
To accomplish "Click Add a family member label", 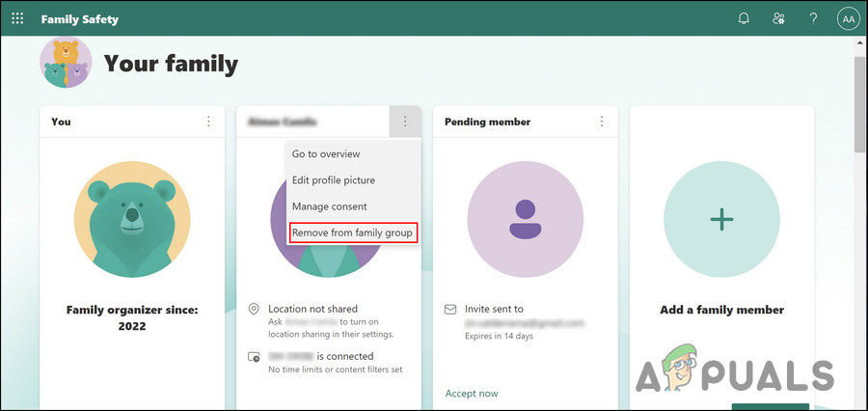I will tap(721, 310).
